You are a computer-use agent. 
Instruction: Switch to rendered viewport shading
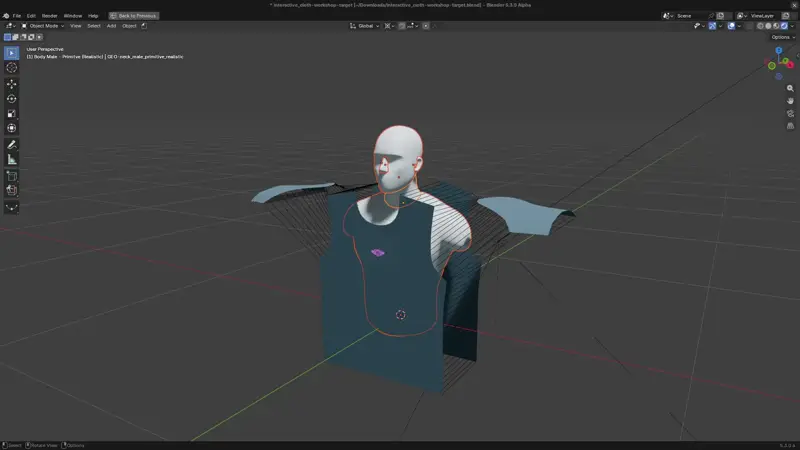pos(784,26)
